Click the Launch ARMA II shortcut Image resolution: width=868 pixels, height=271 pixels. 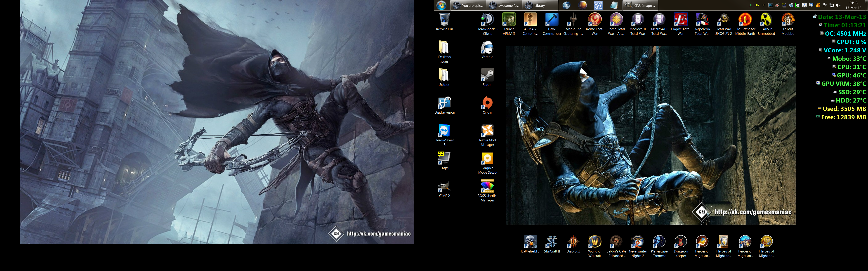509,24
